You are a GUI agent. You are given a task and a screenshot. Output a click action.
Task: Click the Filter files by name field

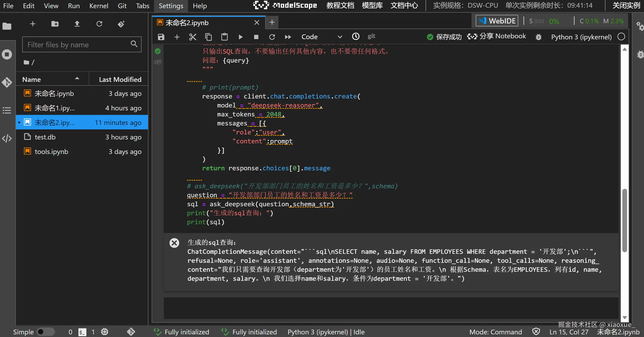(78, 45)
